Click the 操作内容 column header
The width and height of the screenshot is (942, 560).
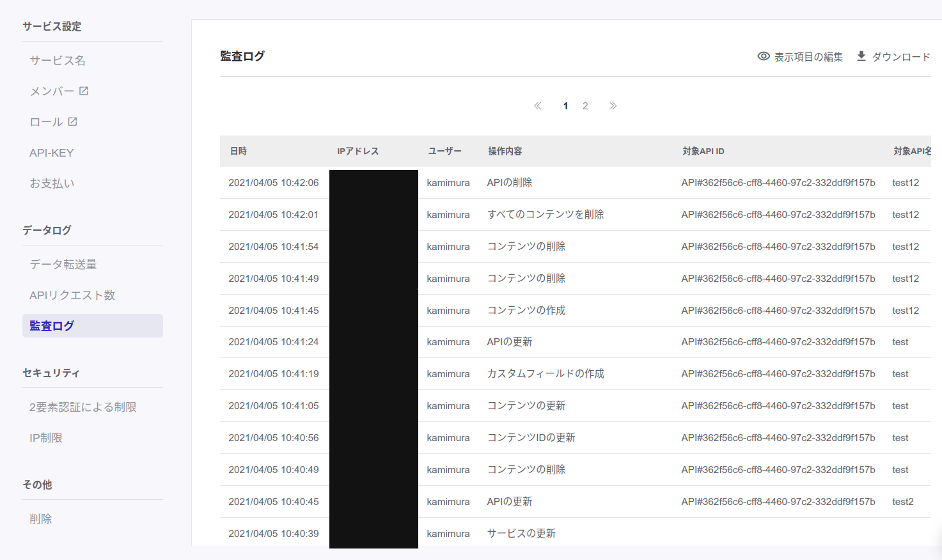tap(505, 152)
